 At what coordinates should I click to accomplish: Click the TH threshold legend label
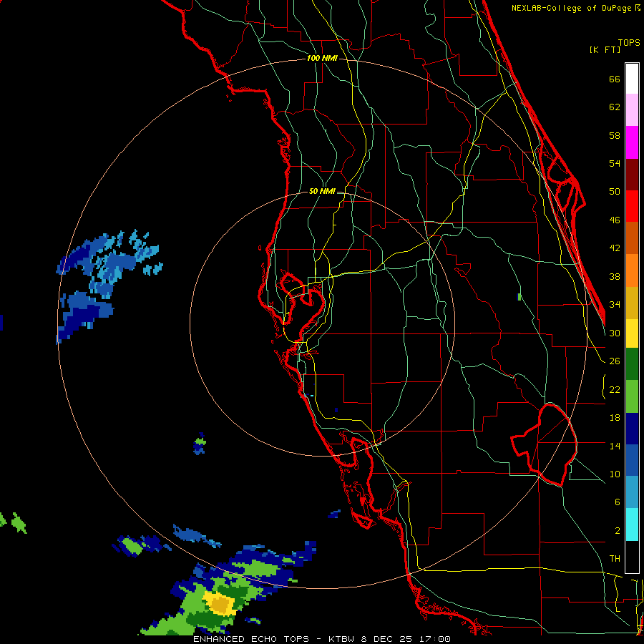pyautogui.click(x=615, y=559)
